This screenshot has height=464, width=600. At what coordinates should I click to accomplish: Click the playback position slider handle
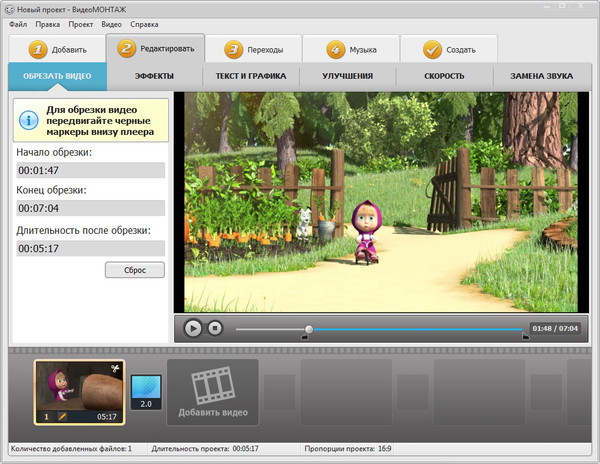coord(309,328)
